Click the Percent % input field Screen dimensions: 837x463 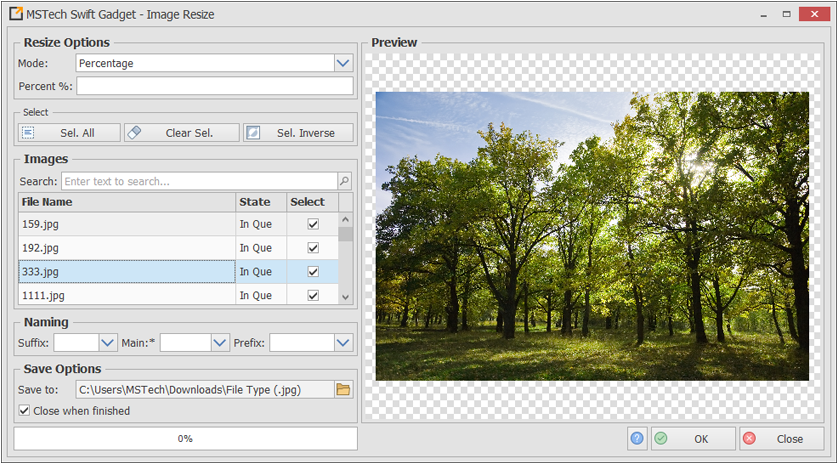(214, 86)
